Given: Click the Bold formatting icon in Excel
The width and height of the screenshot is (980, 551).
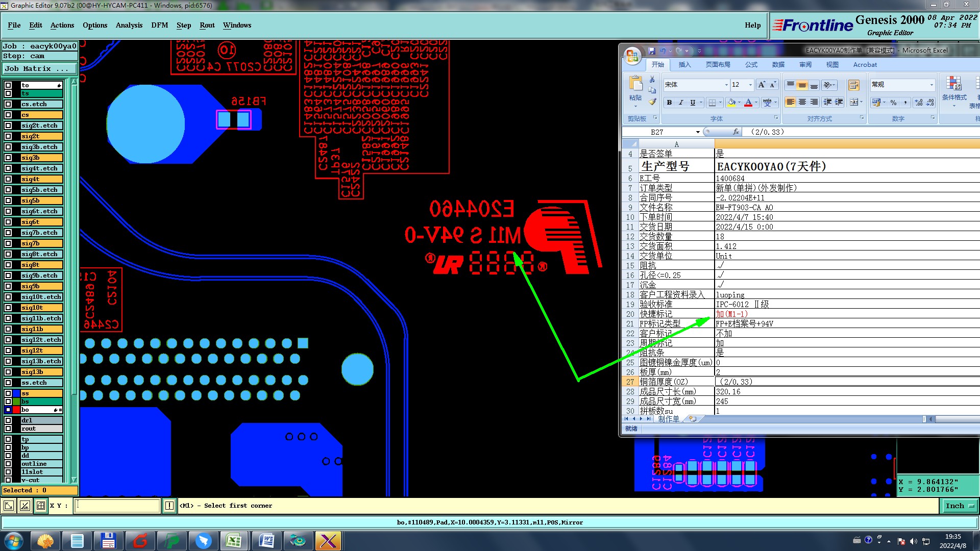Looking at the screenshot, I should [x=669, y=103].
